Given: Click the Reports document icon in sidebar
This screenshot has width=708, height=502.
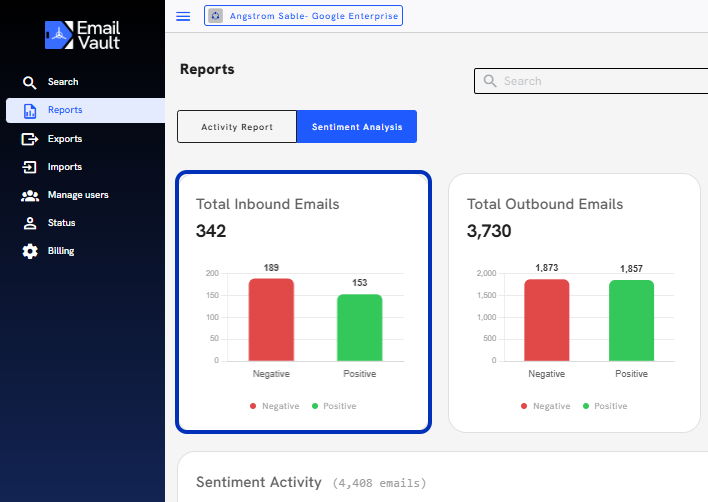Looking at the screenshot, I should [30, 111].
